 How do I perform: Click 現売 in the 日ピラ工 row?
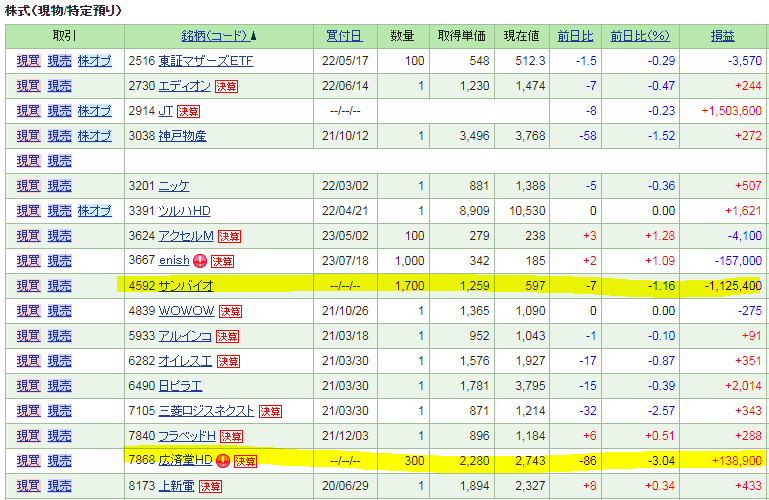click(59, 386)
